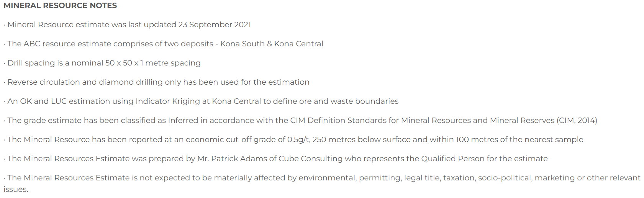This screenshot has height=198, width=644.
Task: Click the MINERAL RESOURCE NOTES heading
Action: pyautogui.click(x=60, y=6)
